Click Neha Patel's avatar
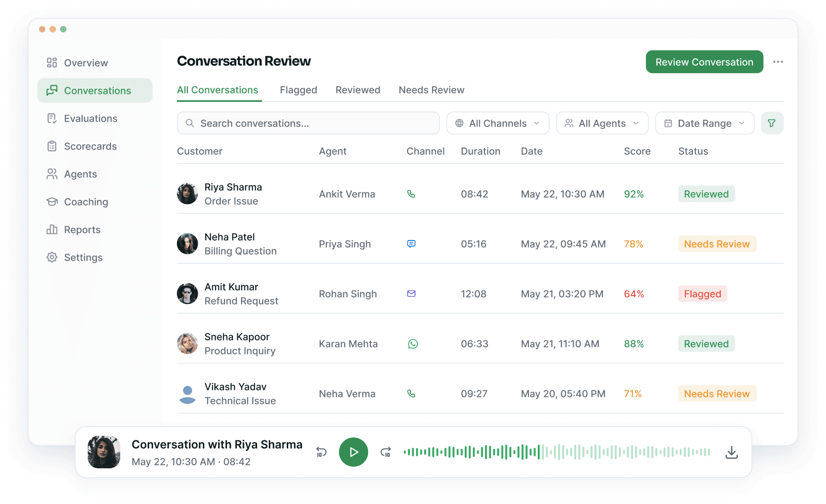Image resolution: width=826 pixels, height=504 pixels. 187,244
